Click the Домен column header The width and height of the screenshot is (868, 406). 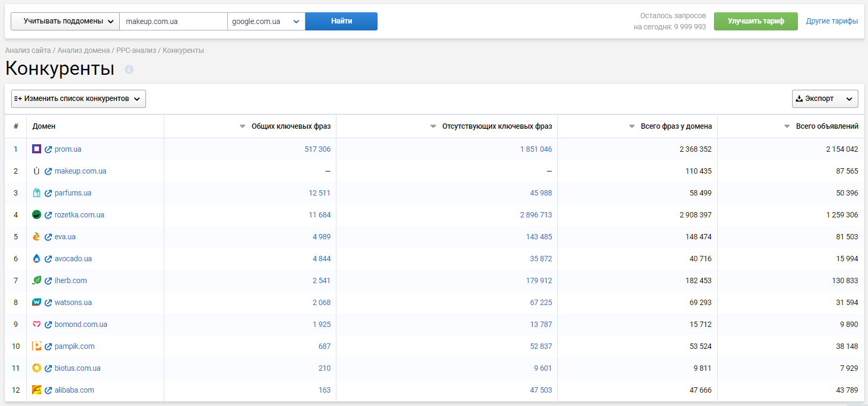[44, 126]
